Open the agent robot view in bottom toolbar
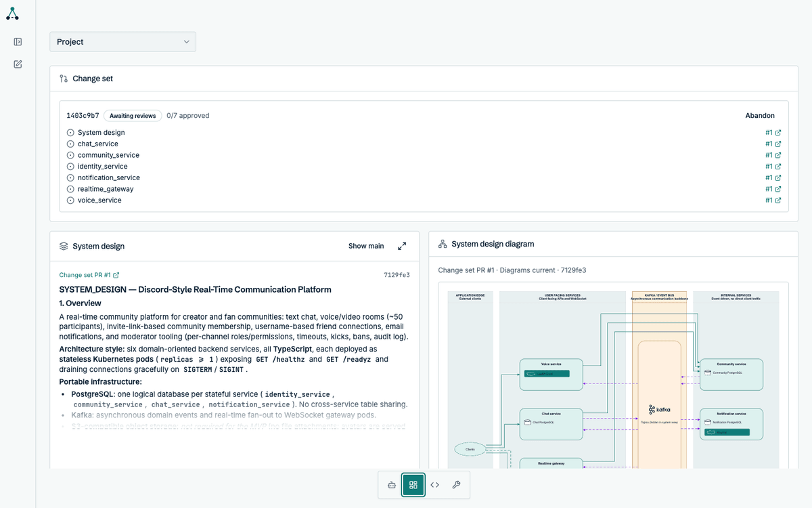The image size is (812, 508). [391, 485]
